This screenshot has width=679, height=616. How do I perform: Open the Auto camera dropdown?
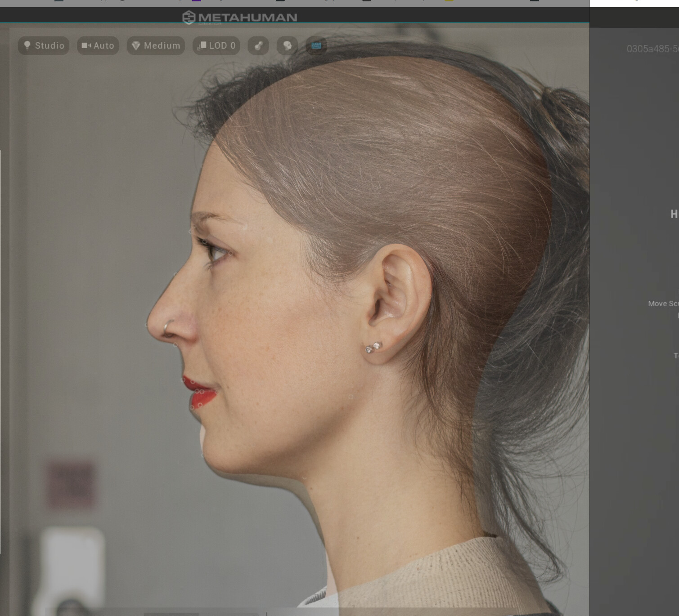98,45
